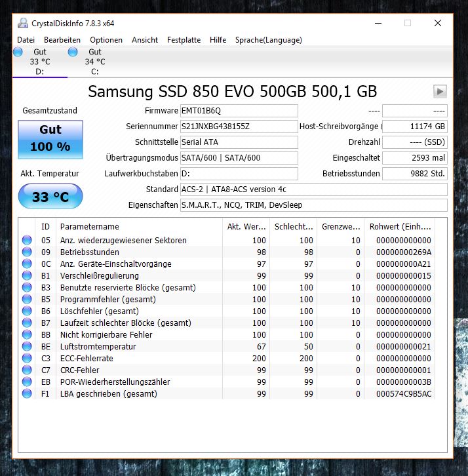Screen dimensions: 468x476
Task: Select 'Anz. Geräte-Einschaltvorgänge' row text
Action: pyautogui.click(x=115, y=264)
